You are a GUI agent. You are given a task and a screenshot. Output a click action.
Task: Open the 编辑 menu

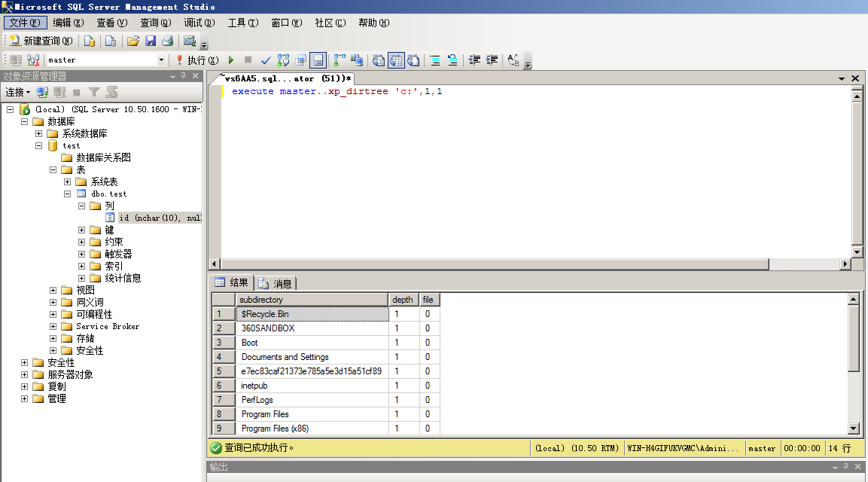(68, 23)
